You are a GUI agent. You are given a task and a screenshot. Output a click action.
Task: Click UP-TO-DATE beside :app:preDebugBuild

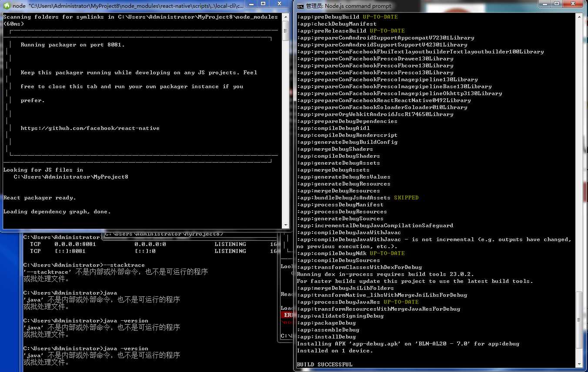click(380, 17)
